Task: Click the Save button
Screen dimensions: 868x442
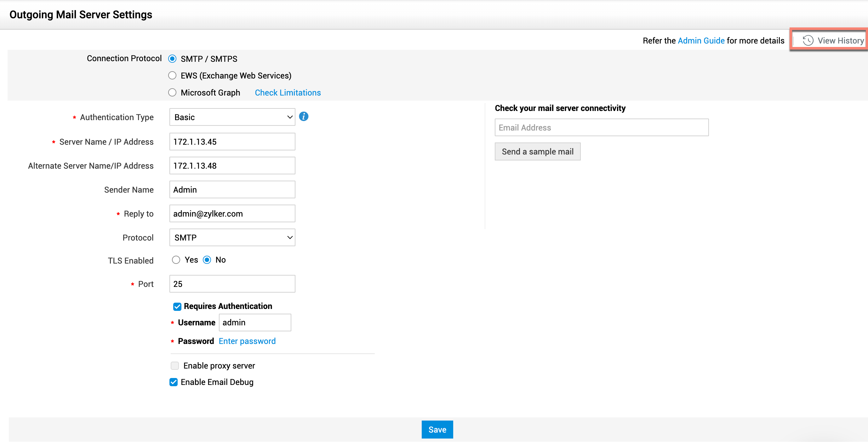Action: [x=437, y=429]
